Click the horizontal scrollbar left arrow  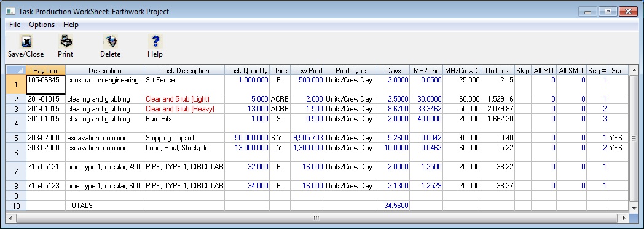tap(11, 218)
